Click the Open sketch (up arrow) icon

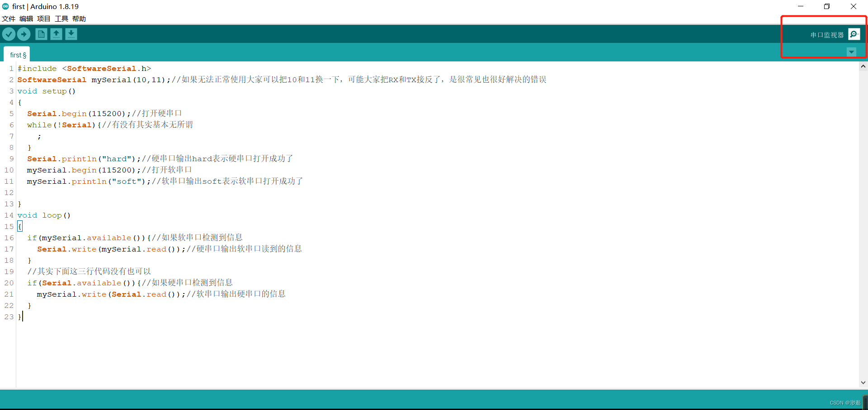tap(56, 34)
